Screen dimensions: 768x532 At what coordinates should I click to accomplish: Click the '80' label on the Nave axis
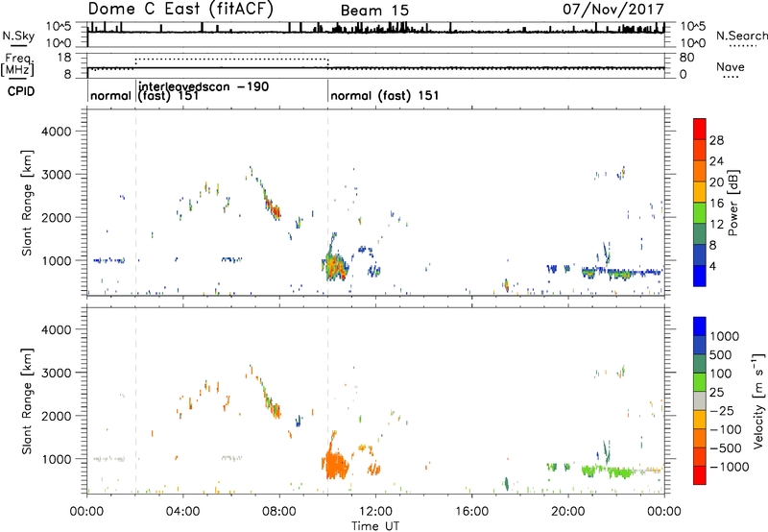[686, 58]
